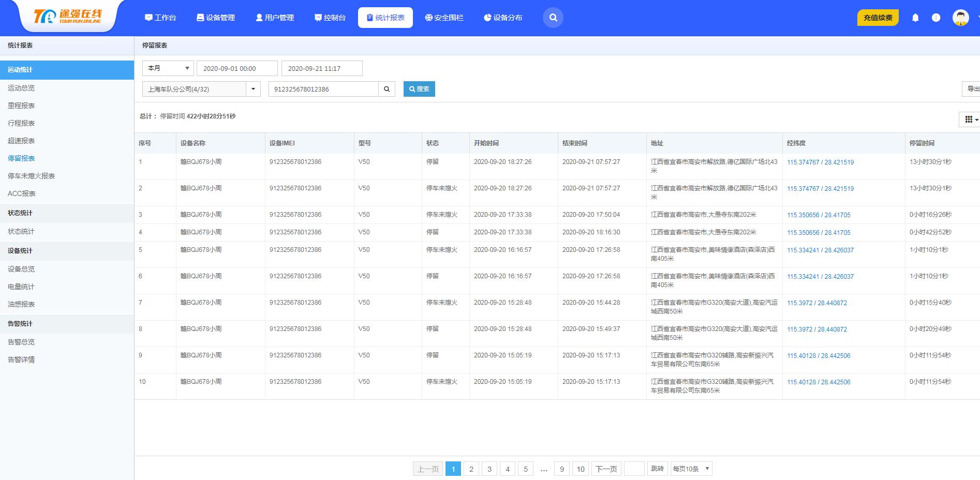The image size is (980, 480).
Task: Open 运动总览 in sidebar
Action: 21,88
